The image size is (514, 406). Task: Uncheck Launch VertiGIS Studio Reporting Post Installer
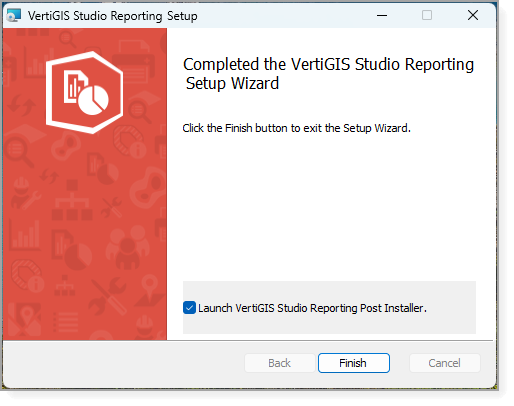click(x=189, y=308)
